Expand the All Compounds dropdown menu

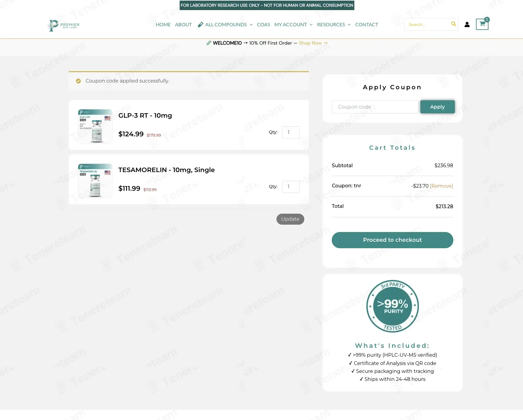(x=251, y=25)
